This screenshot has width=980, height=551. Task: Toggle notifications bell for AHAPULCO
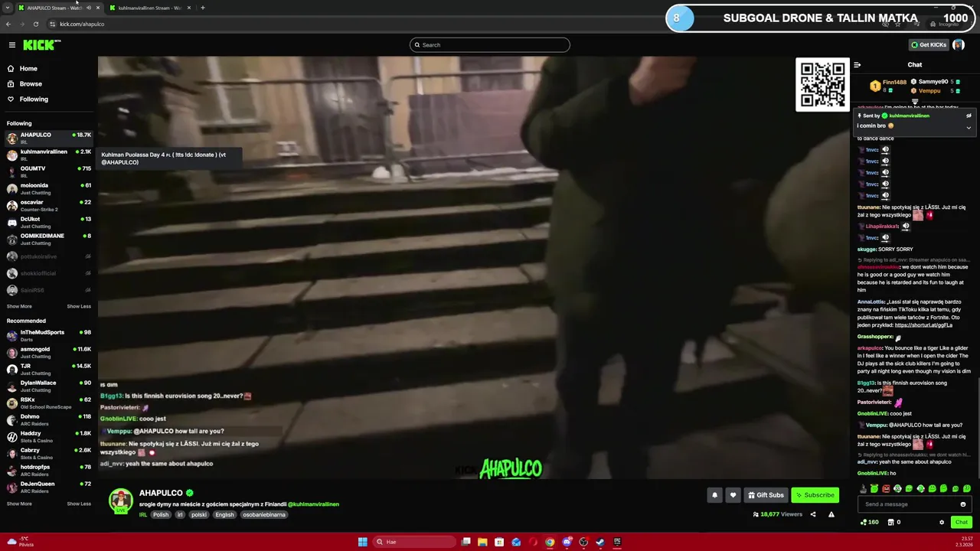point(714,495)
